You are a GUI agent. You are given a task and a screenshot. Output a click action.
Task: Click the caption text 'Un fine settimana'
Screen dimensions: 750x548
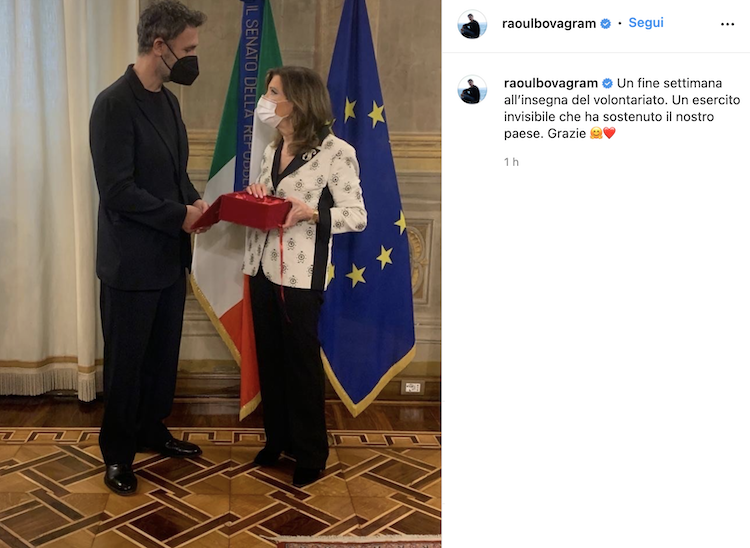tap(669, 83)
